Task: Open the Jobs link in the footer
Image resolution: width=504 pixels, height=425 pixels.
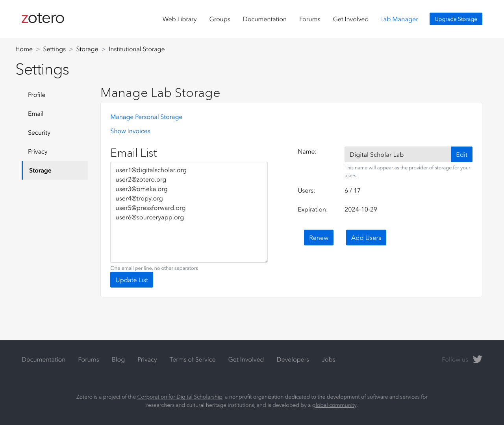Action: [x=328, y=360]
